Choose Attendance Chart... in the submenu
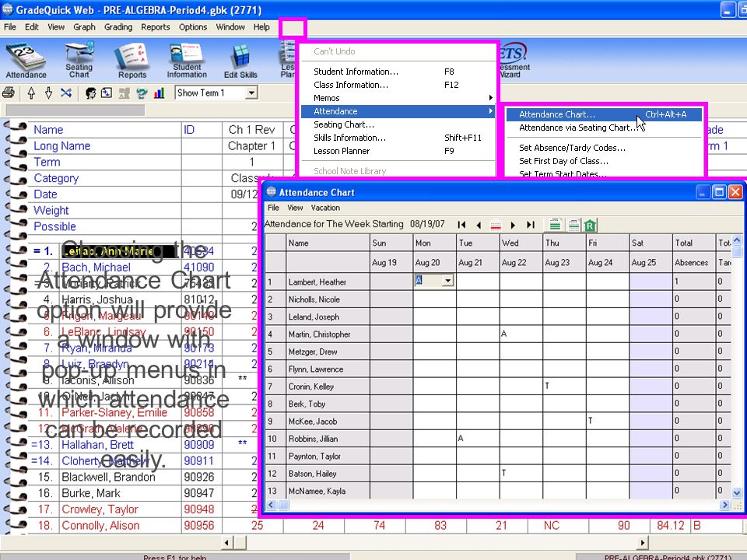The height and width of the screenshot is (560, 747). click(604, 114)
